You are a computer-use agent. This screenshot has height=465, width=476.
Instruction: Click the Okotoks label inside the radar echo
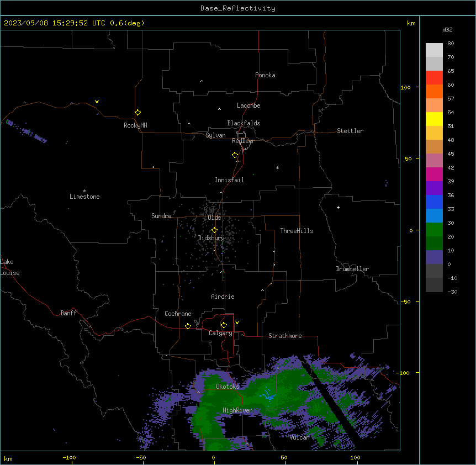(x=228, y=387)
